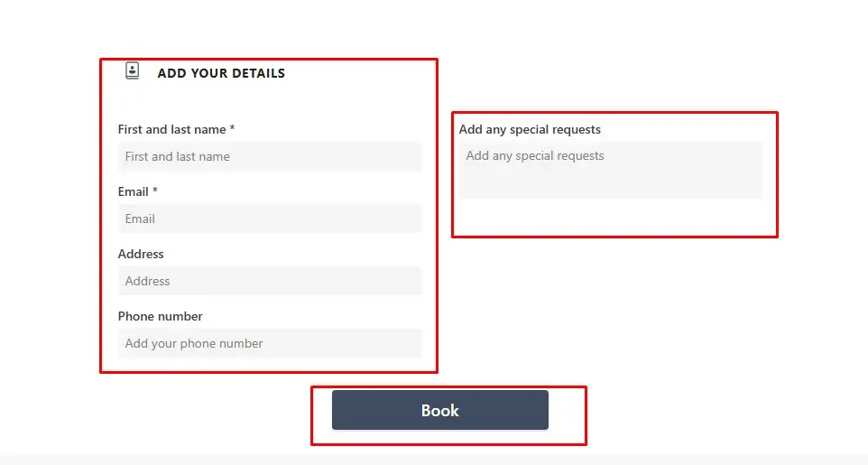Click the red asterisk after First and last name
868x465 pixels.
click(233, 128)
